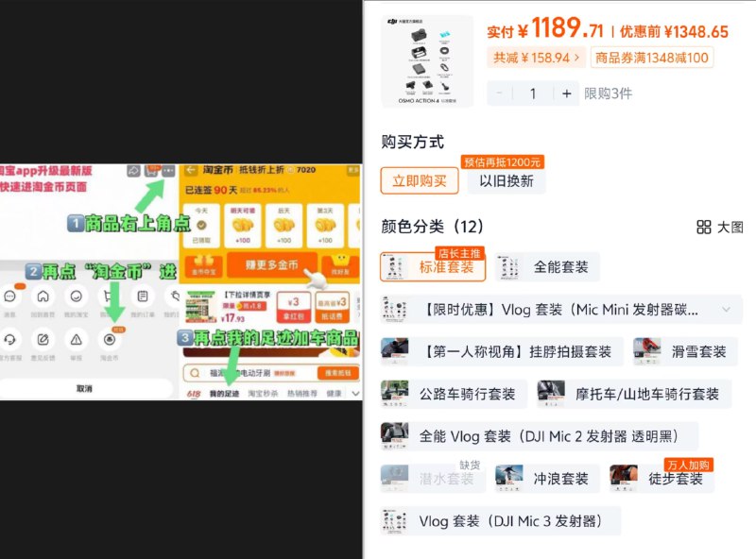Click the 金币夺宝 icon tile
The width and height of the screenshot is (756, 559).
tap(204, 265)
